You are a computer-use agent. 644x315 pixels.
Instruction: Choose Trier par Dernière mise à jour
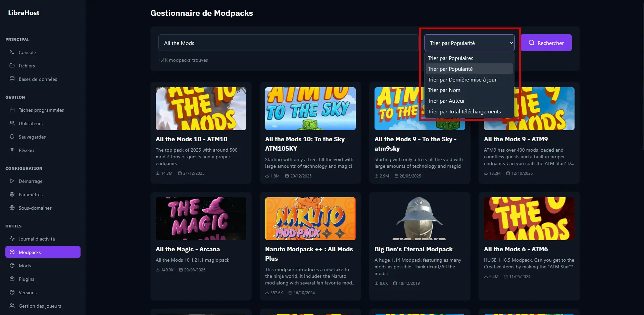(x=462, y=80)
